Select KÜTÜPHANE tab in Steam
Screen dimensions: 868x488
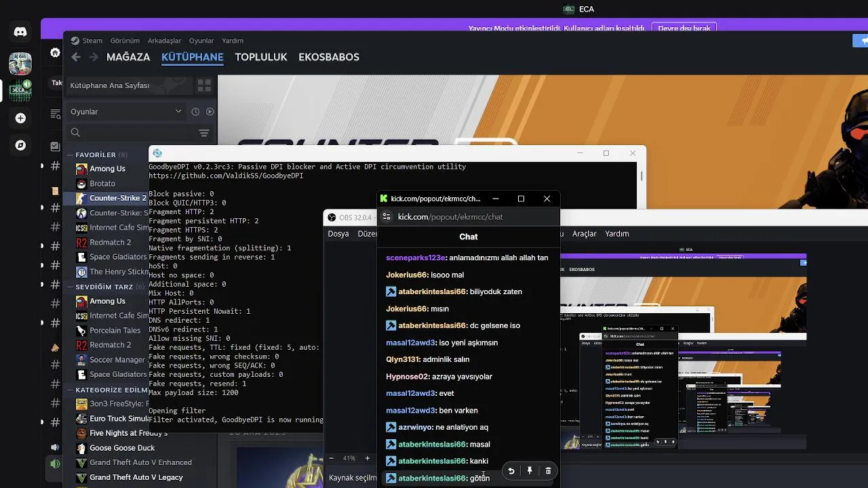pos(193,57)
